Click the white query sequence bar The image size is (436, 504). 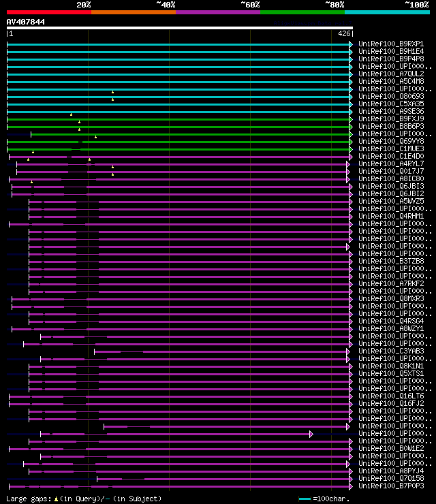(180, 28)
